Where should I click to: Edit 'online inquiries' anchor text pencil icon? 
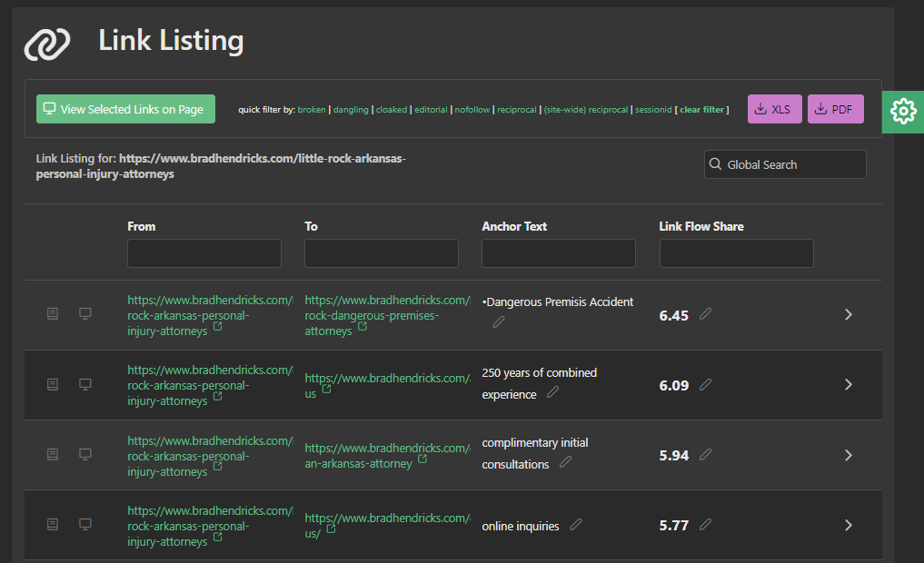coord(575,525)
